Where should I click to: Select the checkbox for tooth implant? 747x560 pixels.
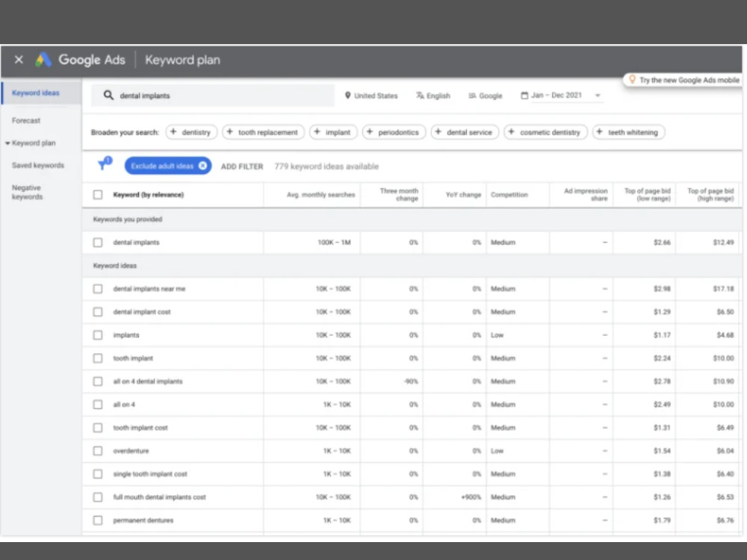pyautogui.click(x=98, y=358)
